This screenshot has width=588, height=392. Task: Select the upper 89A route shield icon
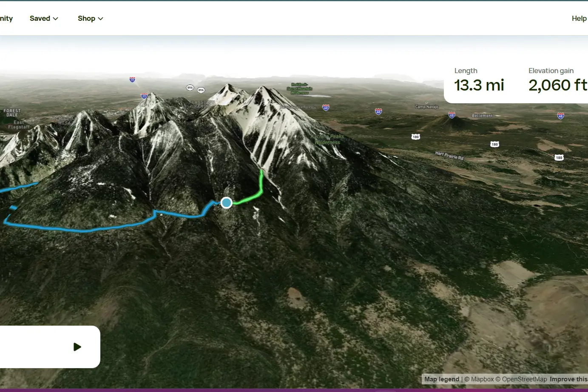coord(190,87)
